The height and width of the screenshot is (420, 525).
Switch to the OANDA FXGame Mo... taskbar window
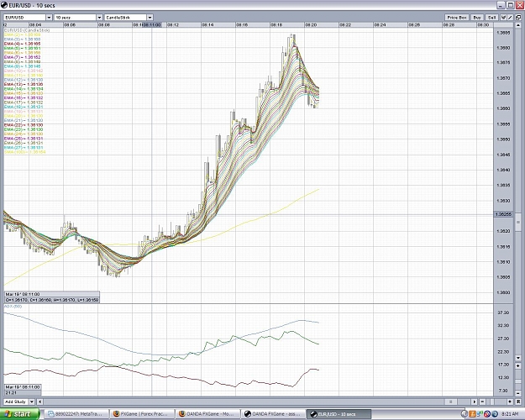tap(208, 414)
